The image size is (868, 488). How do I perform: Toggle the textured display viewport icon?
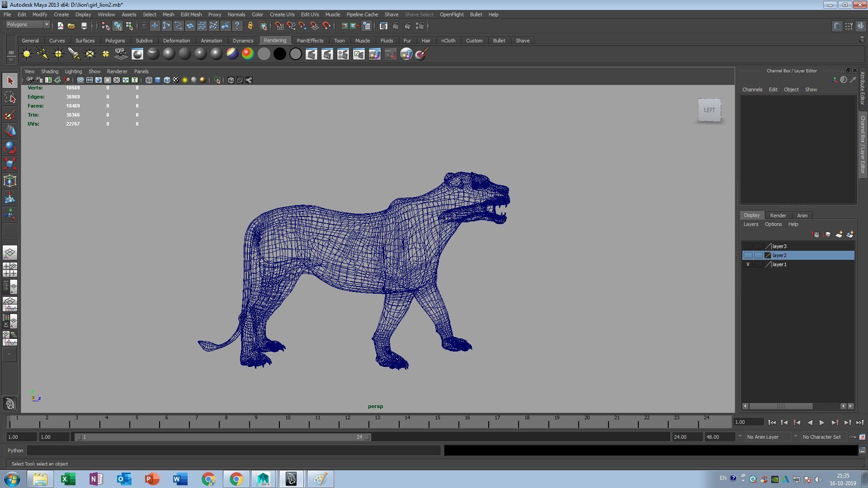click(x=175, y=80)
